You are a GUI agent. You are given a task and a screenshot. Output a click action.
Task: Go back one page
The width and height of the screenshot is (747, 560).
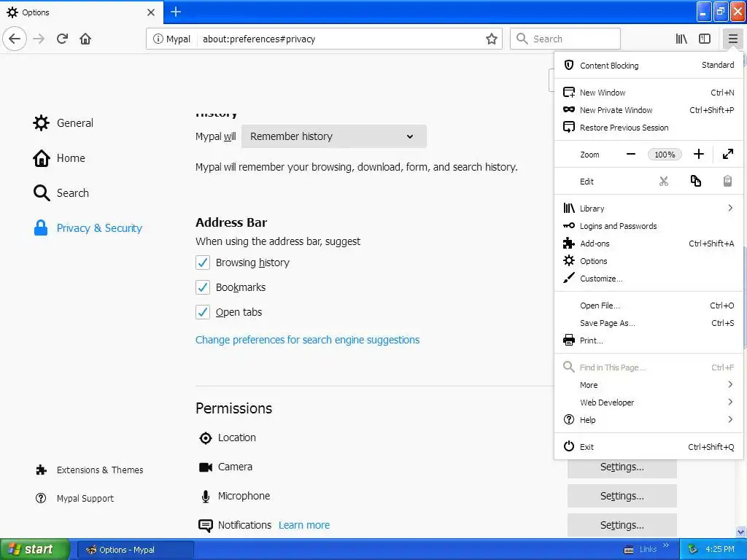coord(15,39)
